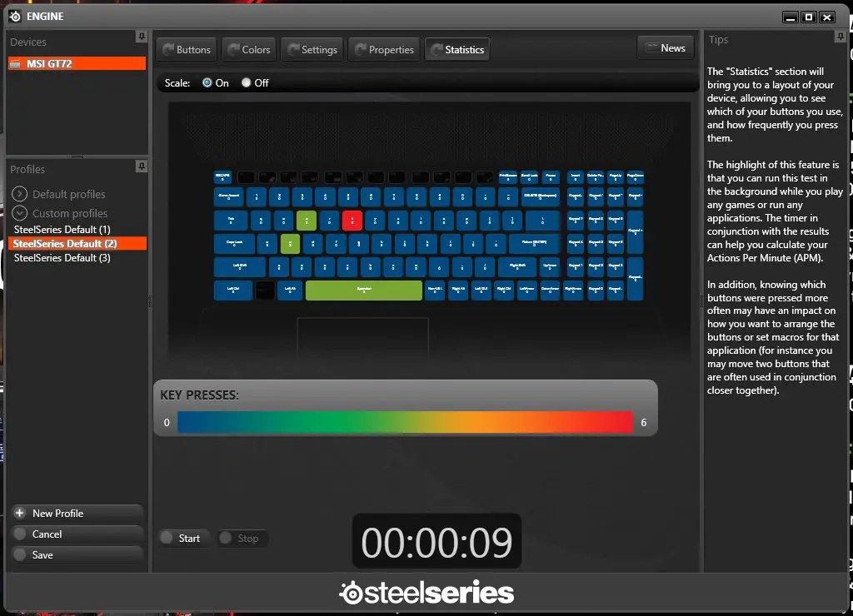Click the green S key
The width and height of the screenshot is (853, 616).
290,244
